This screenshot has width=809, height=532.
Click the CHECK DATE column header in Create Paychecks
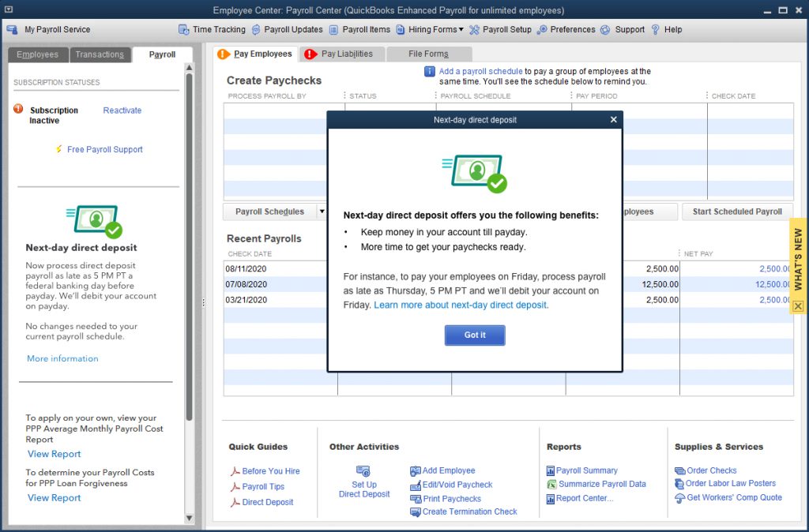(733, 96)
